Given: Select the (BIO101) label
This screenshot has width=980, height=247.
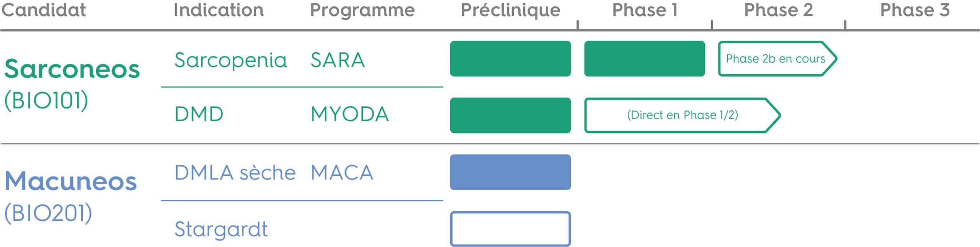Looking at the screenshot, I should (x=46, y=101).
